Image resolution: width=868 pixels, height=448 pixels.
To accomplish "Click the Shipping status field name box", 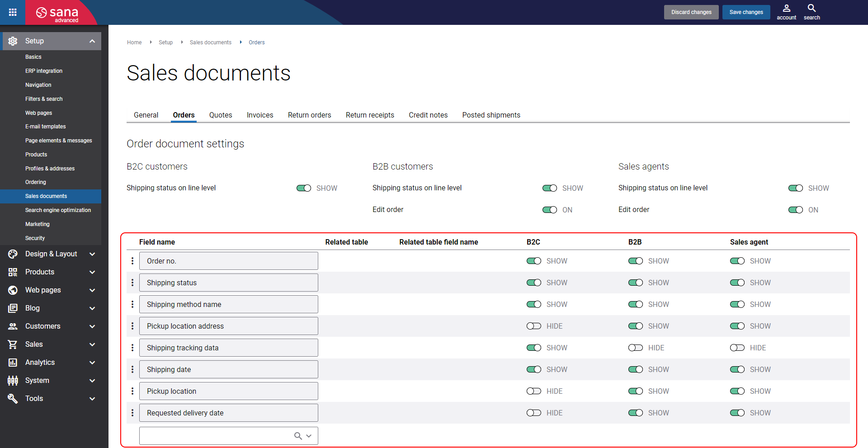I will pyautogui.click(x=229, y=283).
